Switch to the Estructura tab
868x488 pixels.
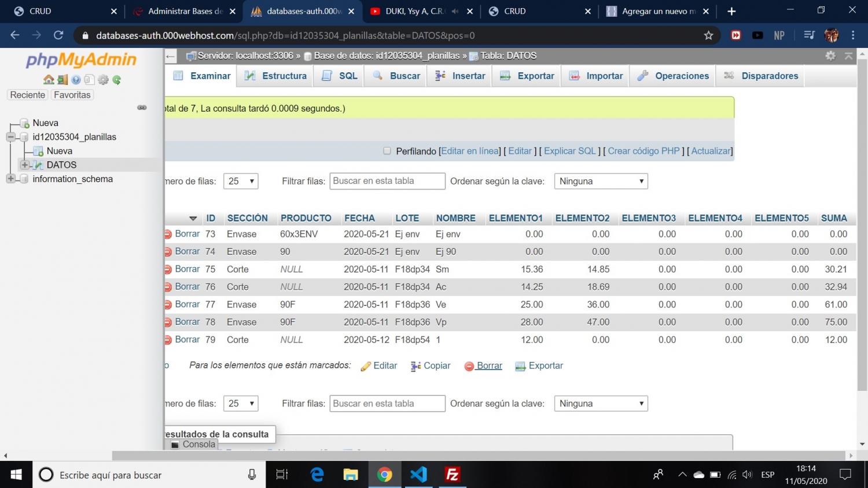(275, 76)
